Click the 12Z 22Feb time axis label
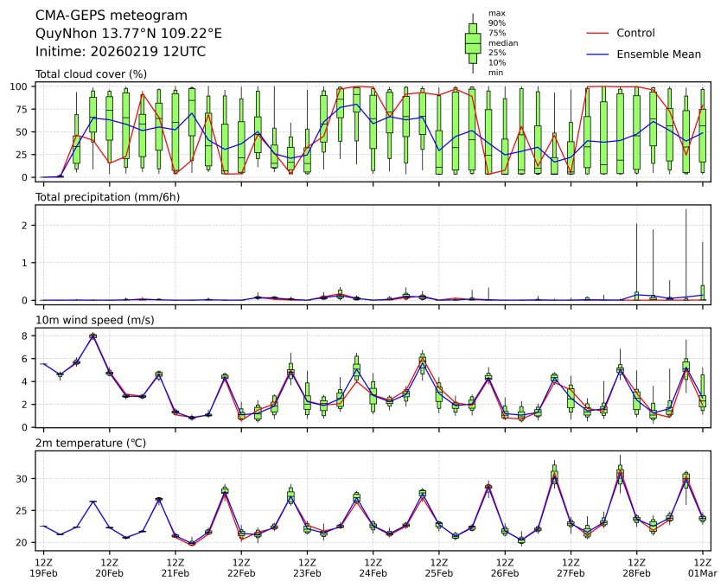 [241, 566]
